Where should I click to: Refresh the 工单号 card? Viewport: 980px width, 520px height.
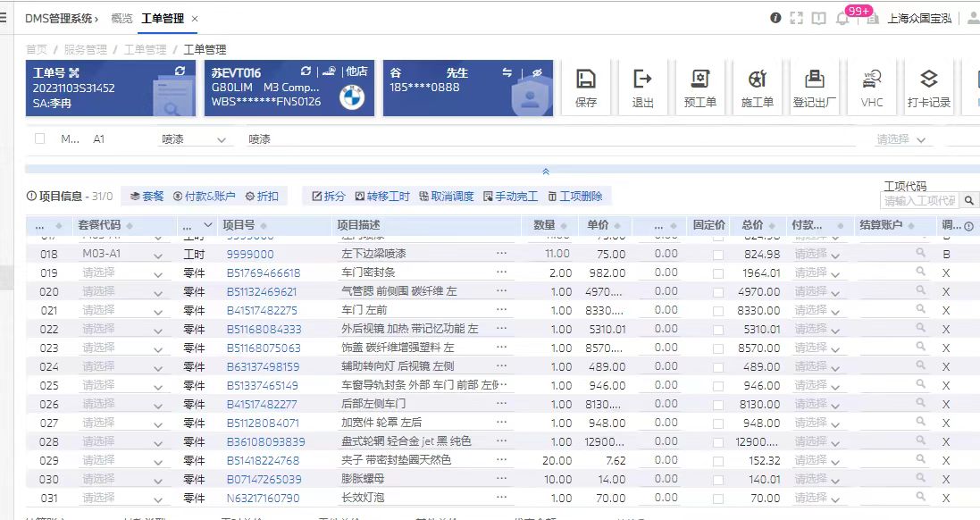coord(180,71)
